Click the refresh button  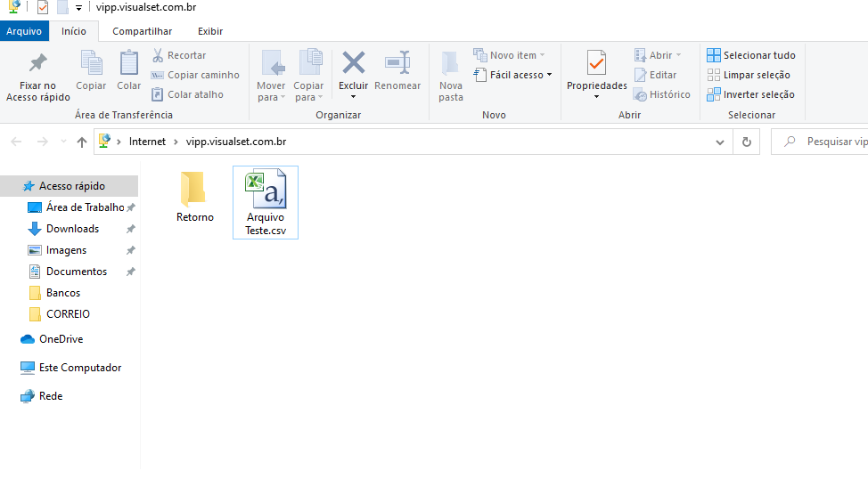(746, 142)
